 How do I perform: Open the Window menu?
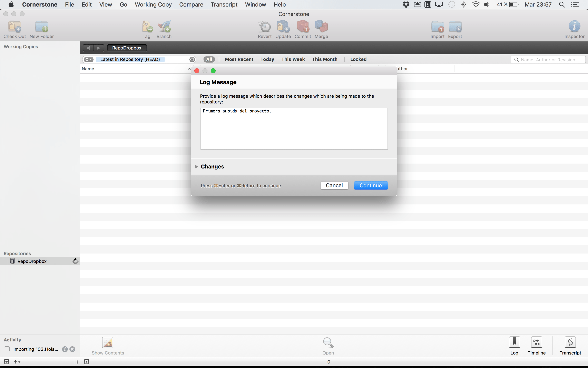click(255, 5)
